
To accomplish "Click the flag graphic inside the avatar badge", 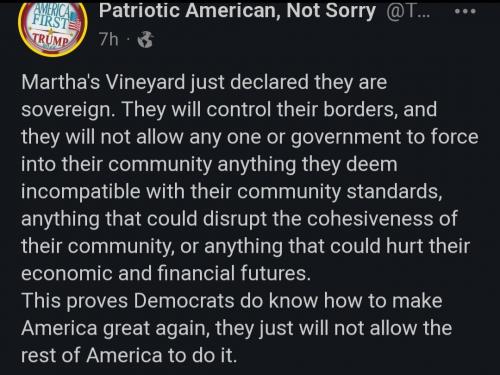I will coord(74,21).
